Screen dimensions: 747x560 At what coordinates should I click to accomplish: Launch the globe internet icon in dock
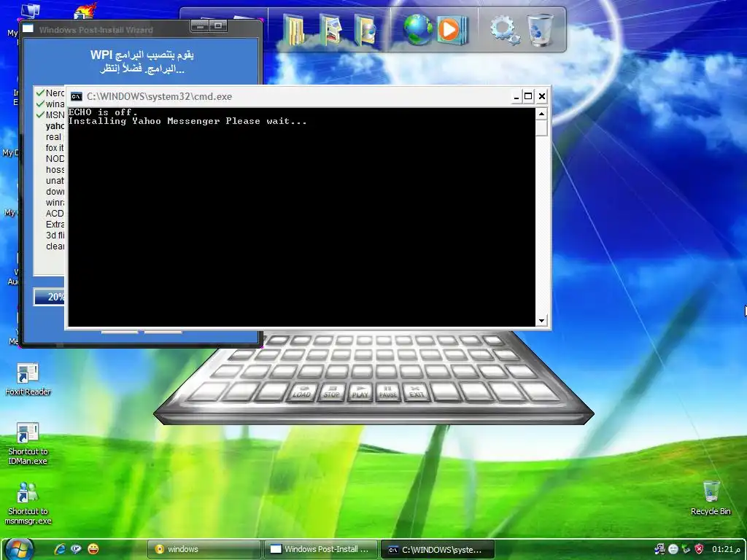pyautogui.click(x=417, y=29)
